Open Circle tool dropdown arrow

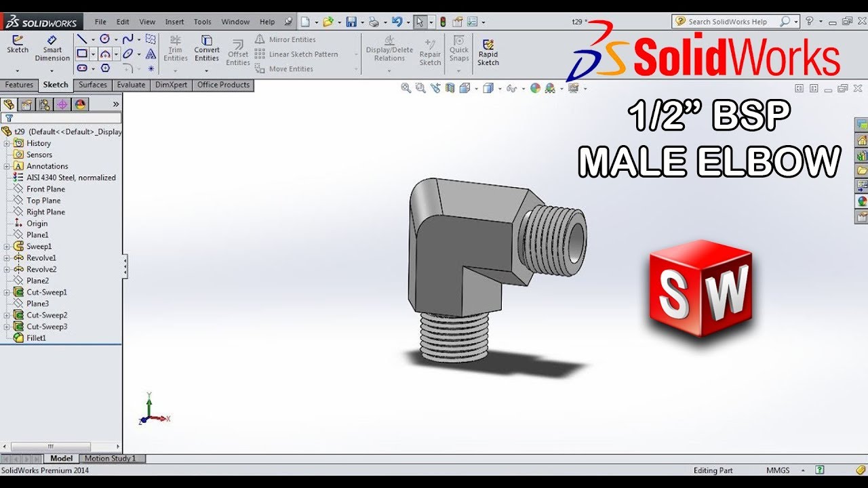point(116,39)
